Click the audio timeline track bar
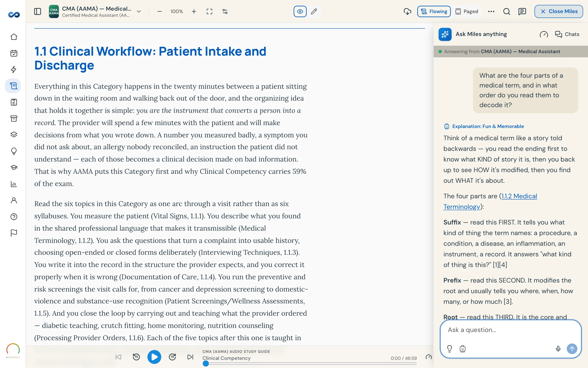 [x=310, y=364]
